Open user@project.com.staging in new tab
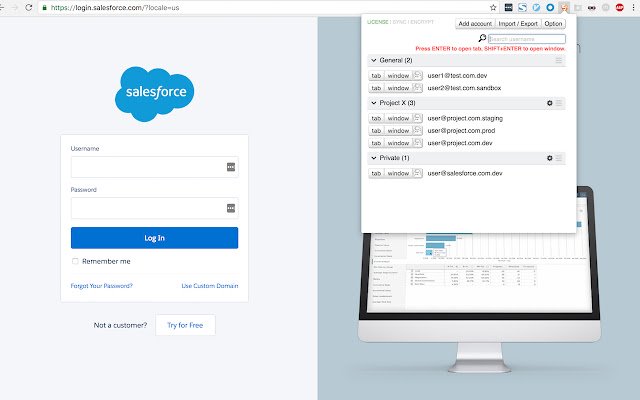 pyautogui.click(x=376, y=118)
